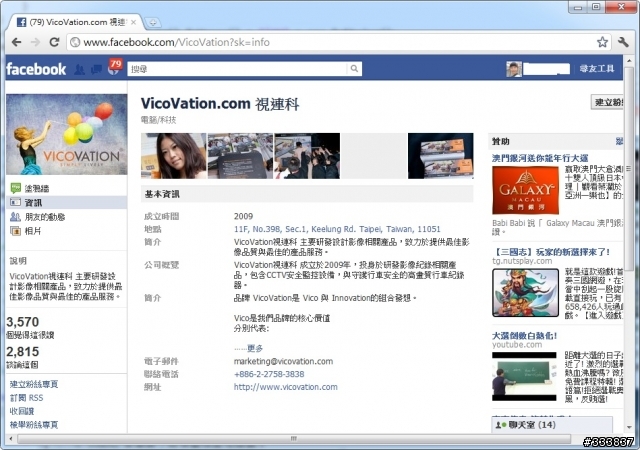This screenshot has height=450, width=640.
Task: Click the 大選倒數白熱化 ad title
Action: (x=524, y=336)
